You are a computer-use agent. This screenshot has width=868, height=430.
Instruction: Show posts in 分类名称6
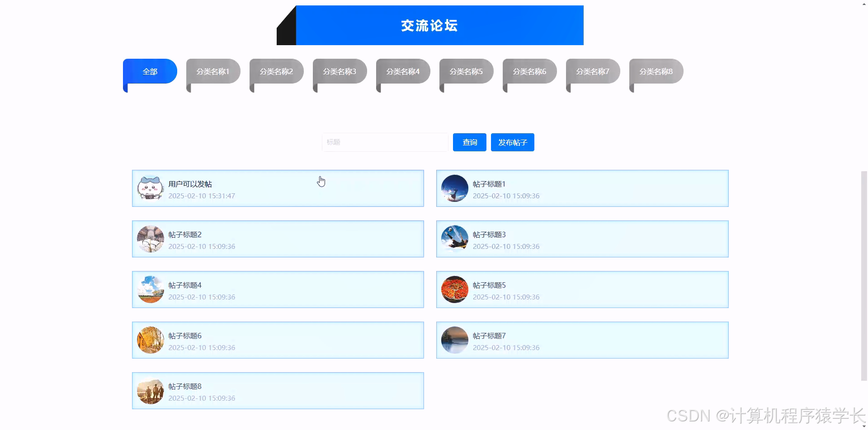pos(530,71)
